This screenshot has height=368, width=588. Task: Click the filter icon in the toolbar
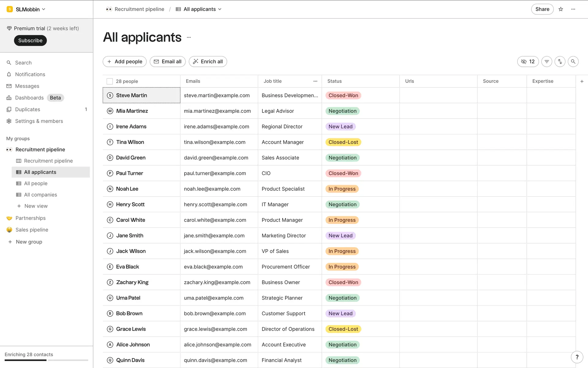(x=547, y=62)
